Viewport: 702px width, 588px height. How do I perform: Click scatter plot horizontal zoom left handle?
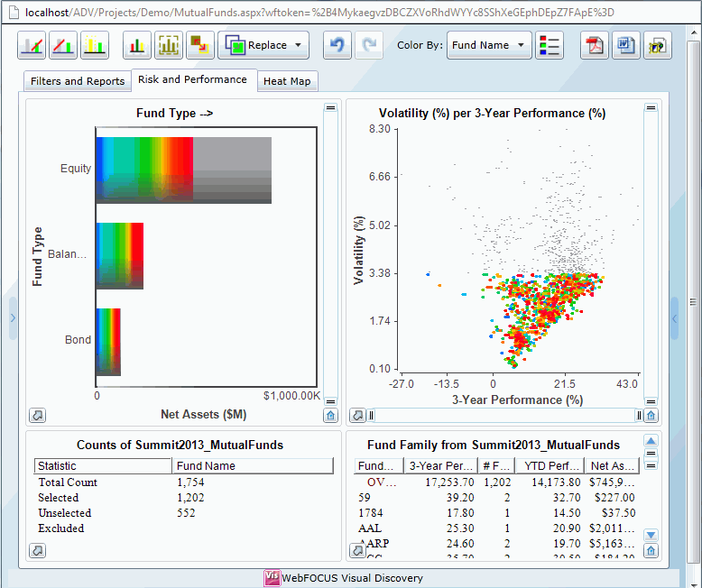click(x=371, y=415)
